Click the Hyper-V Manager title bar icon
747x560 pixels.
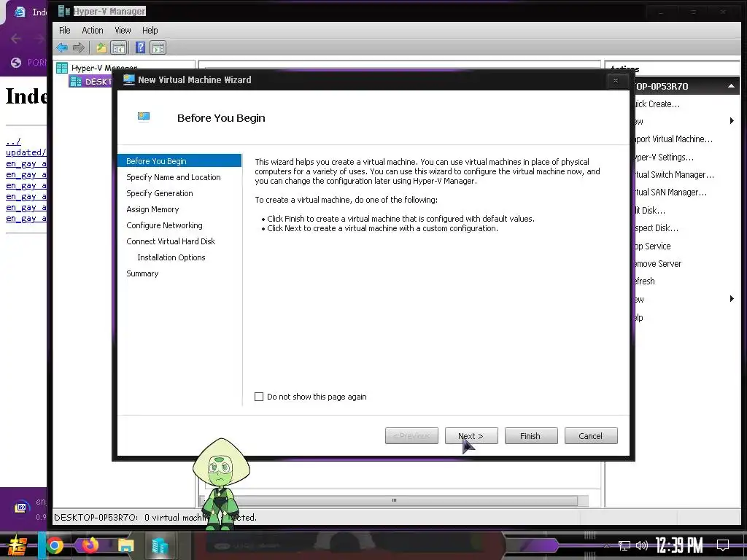(x=64, y=11)
